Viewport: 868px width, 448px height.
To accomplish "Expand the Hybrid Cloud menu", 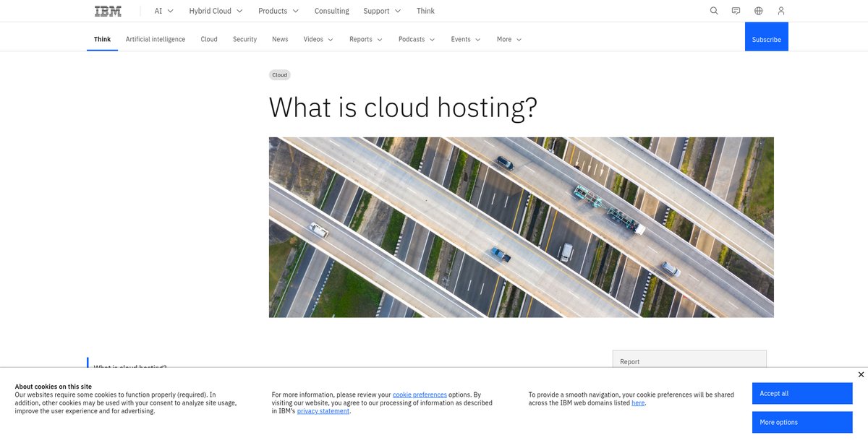I will pyautogui.click(x=216, y=11).
